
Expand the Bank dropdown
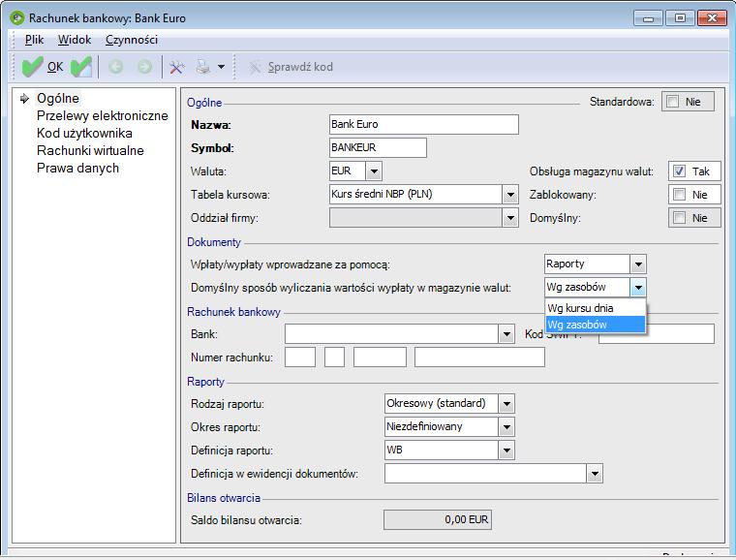[x=506, y=334]
